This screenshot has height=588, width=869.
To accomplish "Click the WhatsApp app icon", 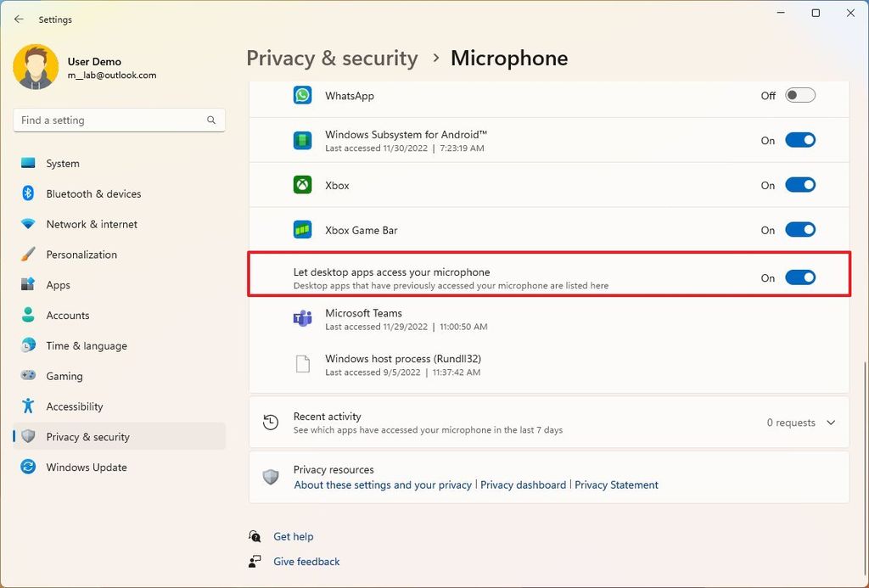I will 302,95.
